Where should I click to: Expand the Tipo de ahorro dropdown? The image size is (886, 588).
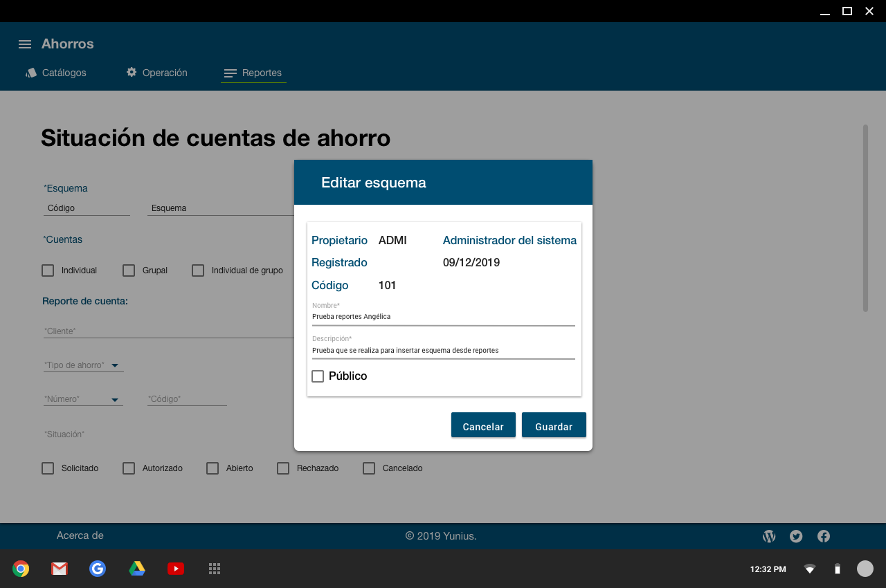115,365
